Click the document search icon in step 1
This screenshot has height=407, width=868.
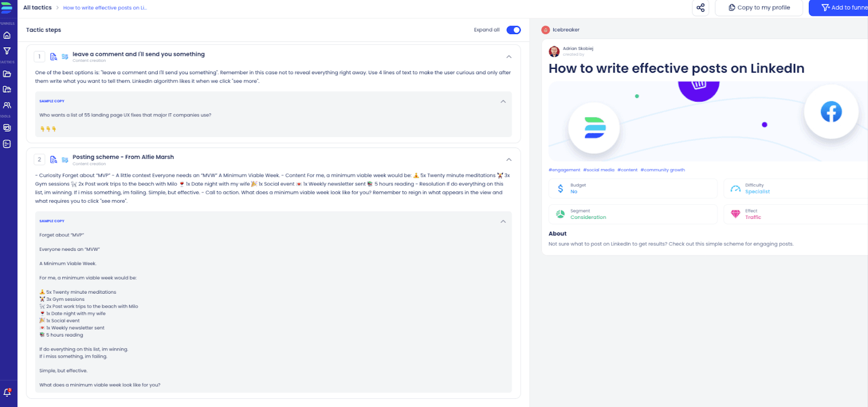coord(53,56)
